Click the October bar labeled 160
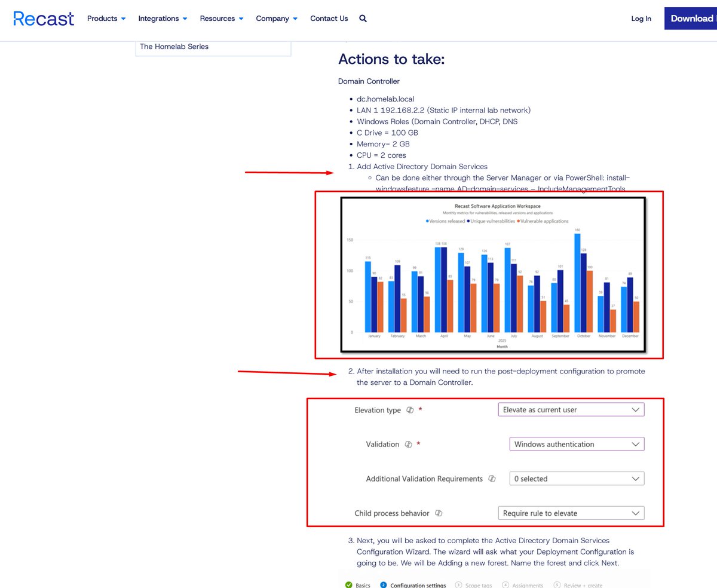This screenshot has height=588, width=717. tap(577, 283)
